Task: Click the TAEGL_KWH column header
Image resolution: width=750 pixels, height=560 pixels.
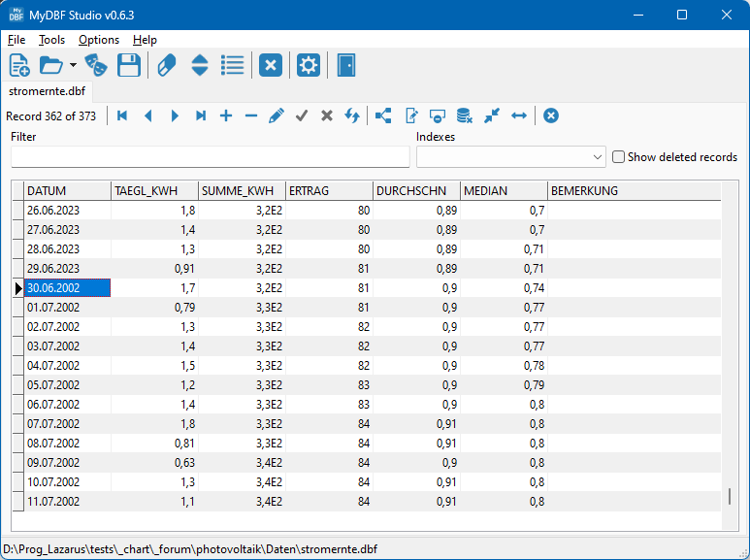Action: 154,191
